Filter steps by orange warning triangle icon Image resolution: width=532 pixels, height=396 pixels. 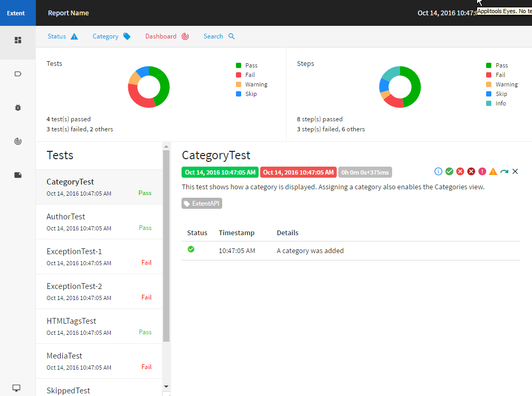[493, 171]
